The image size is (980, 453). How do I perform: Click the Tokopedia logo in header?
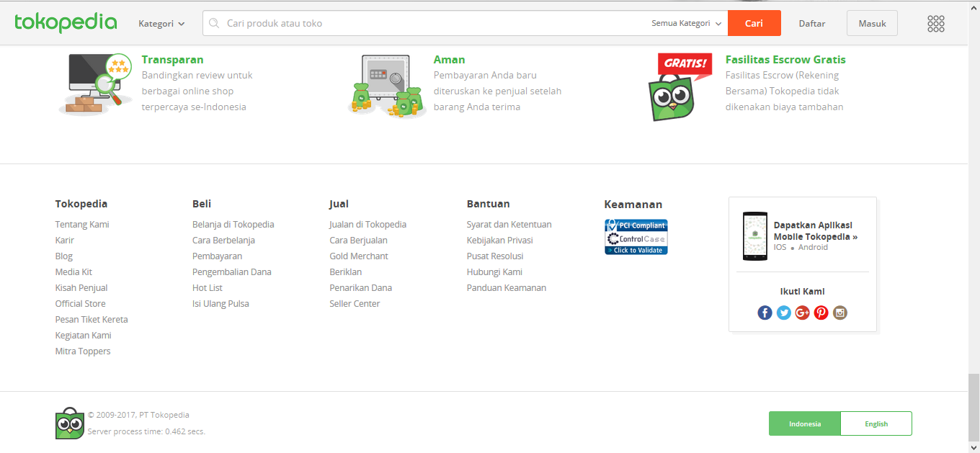point(66,23)
